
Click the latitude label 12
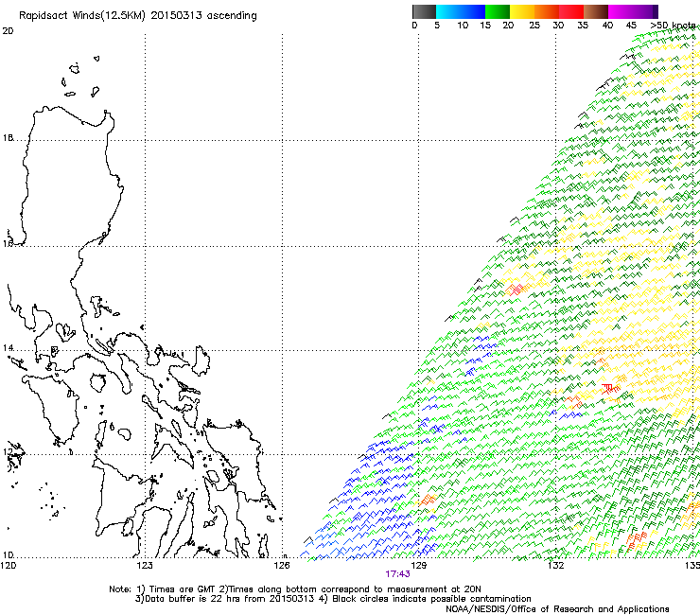click(8, 452)
